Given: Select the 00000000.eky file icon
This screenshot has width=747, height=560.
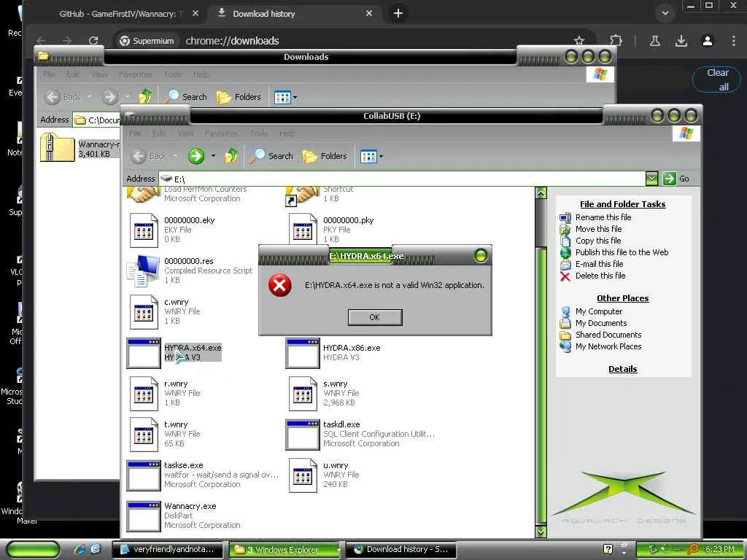Looking at the screenshot, I should [x=144, y=230].
